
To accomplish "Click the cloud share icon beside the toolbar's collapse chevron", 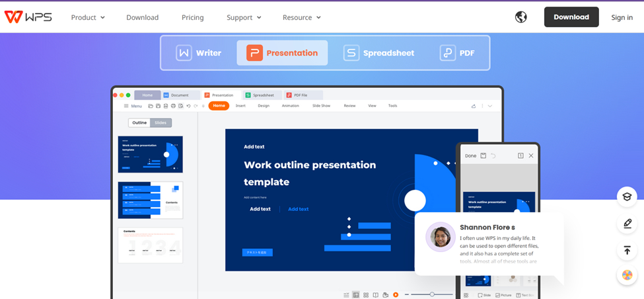I will [474, 106].
